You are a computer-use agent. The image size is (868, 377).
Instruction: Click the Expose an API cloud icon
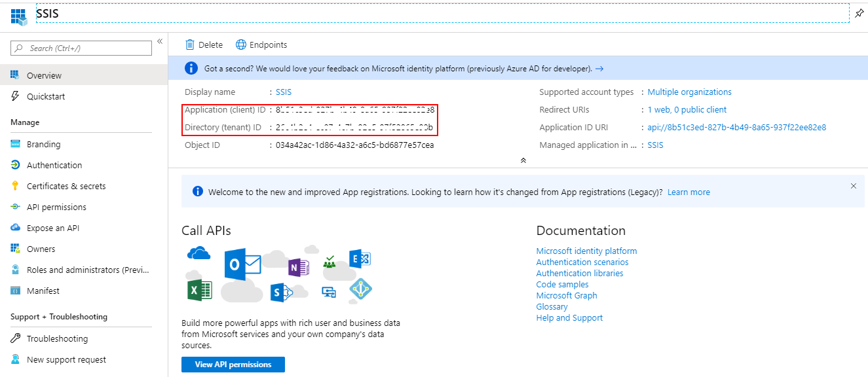click(15, 228)
